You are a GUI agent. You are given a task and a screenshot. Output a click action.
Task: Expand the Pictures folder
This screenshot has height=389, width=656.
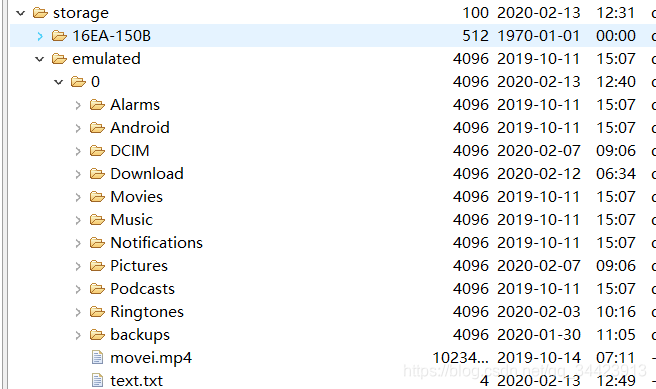[78, 266]
